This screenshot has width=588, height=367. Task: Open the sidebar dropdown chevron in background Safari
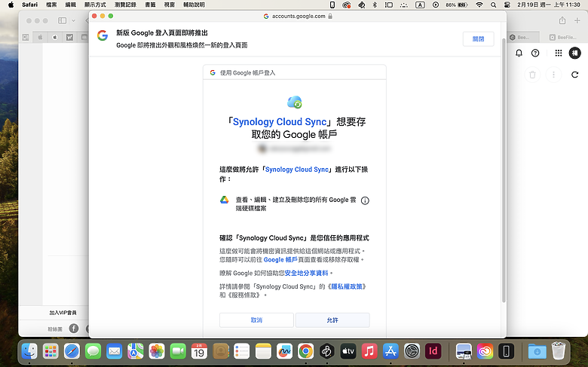pos(74,20)
